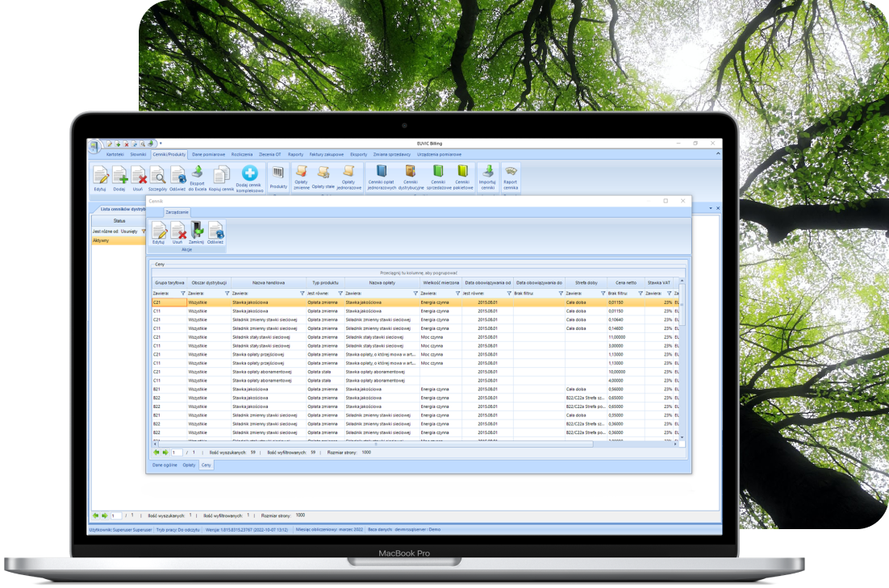Open Cenniki sprzedażowe green book icon
889x588 pixels.
click(x=438, y=171)
